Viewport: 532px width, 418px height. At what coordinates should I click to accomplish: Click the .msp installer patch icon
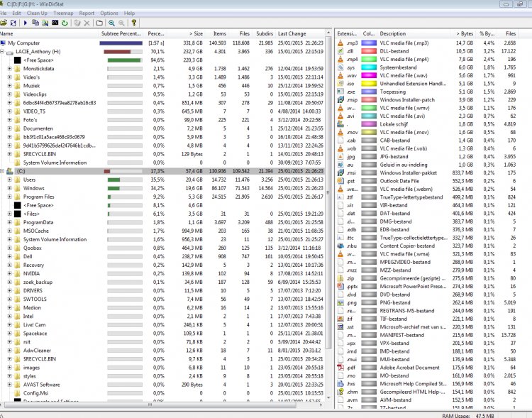tap(340, 100)
